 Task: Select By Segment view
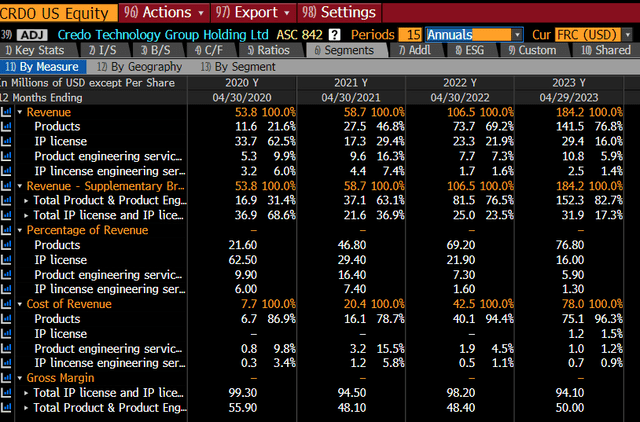238,67
